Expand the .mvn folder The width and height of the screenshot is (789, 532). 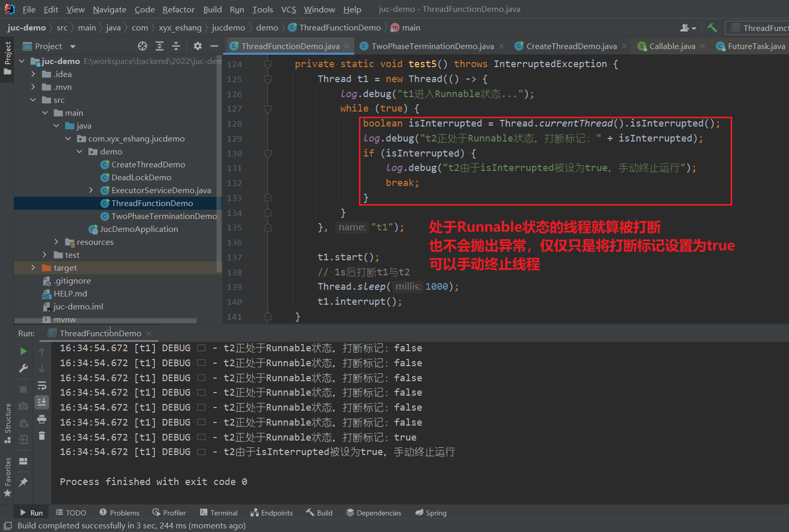click(x=33, y=87)
